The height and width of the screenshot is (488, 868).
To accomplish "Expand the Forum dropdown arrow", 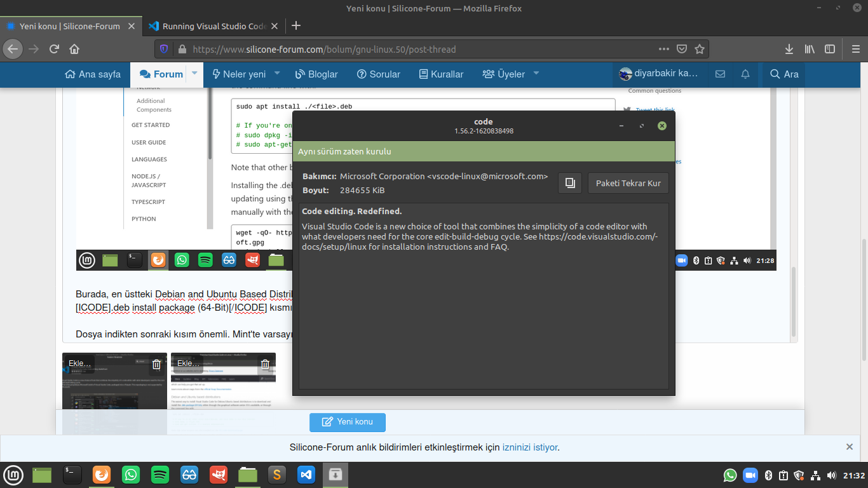I will click(194, 74).
